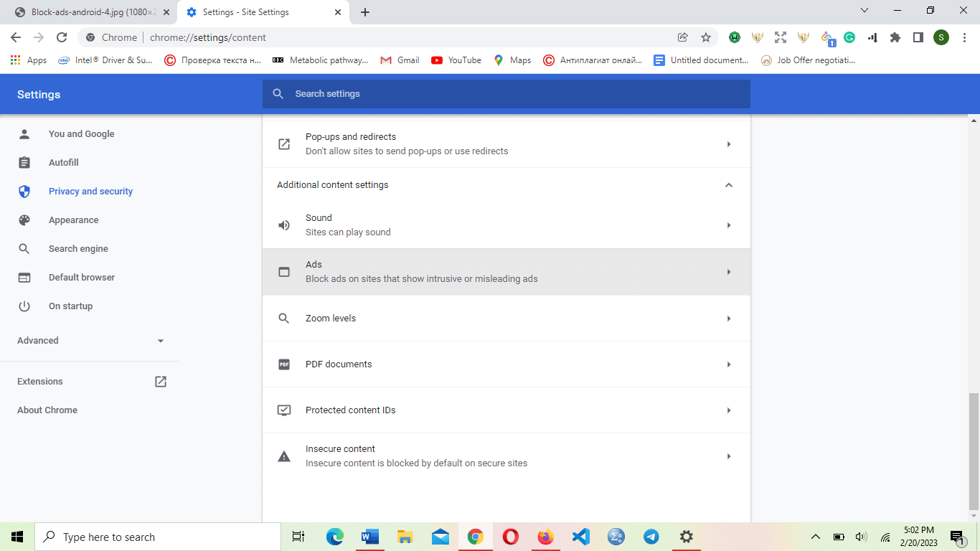Show hidden system tray icons
The image size is (980, 551).
point(816,537)
